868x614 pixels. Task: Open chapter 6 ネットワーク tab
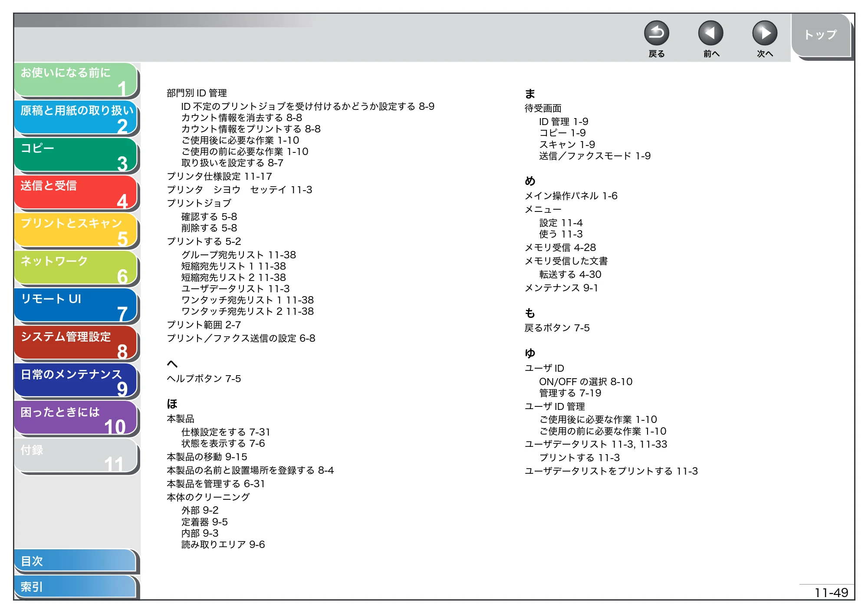pos(76,268)
